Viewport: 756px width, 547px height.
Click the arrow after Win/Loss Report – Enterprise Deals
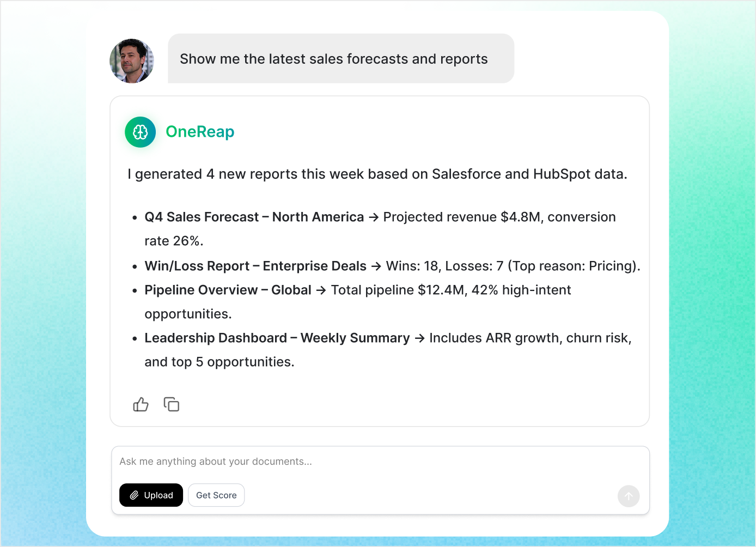click(376, 266)
